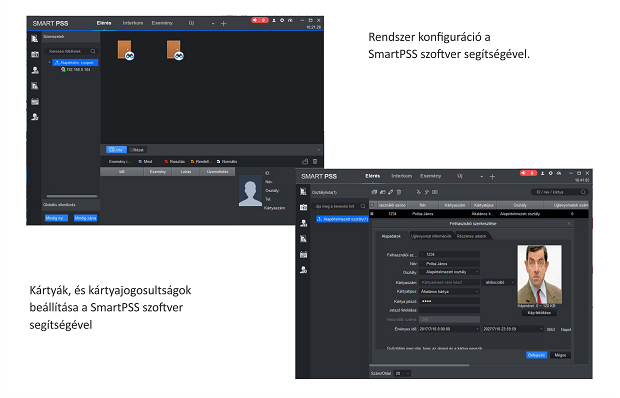The height and width of the screenshot is (398, 620).
Task: Click the Mindig nyi... button
Action: click(57, 218)
